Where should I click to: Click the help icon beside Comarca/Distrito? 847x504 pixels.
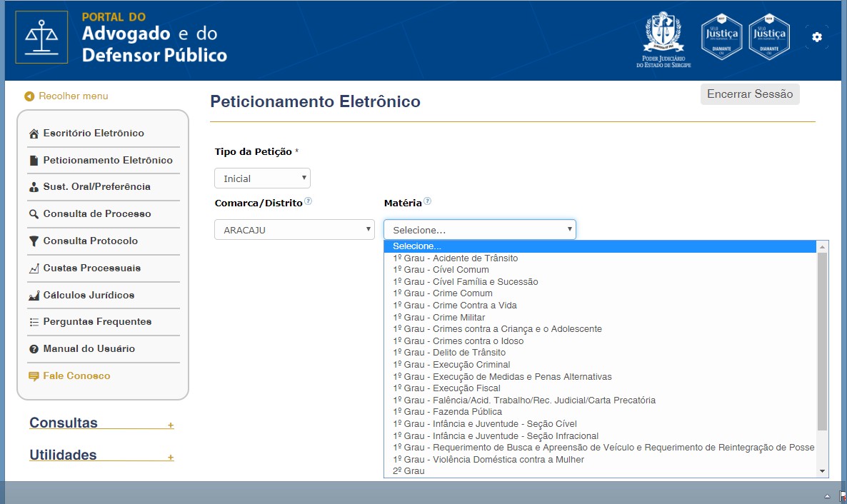coord(309,201)
